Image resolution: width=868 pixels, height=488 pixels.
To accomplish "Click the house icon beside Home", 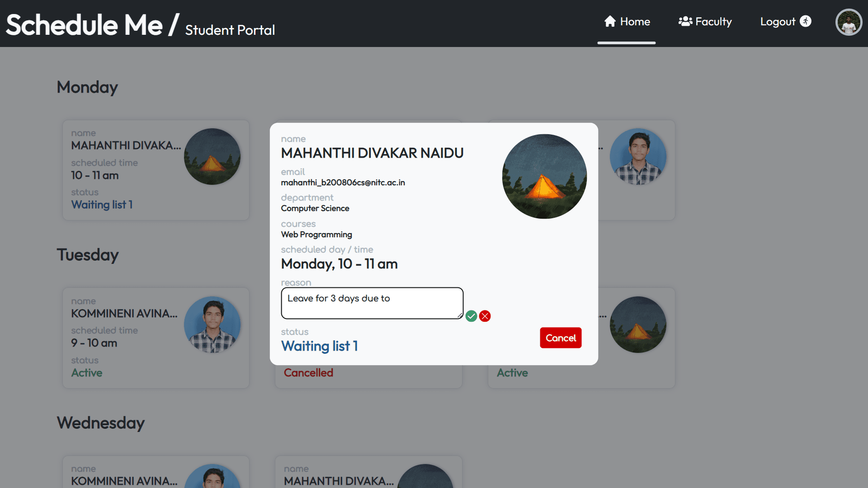I will pos(610,21).
